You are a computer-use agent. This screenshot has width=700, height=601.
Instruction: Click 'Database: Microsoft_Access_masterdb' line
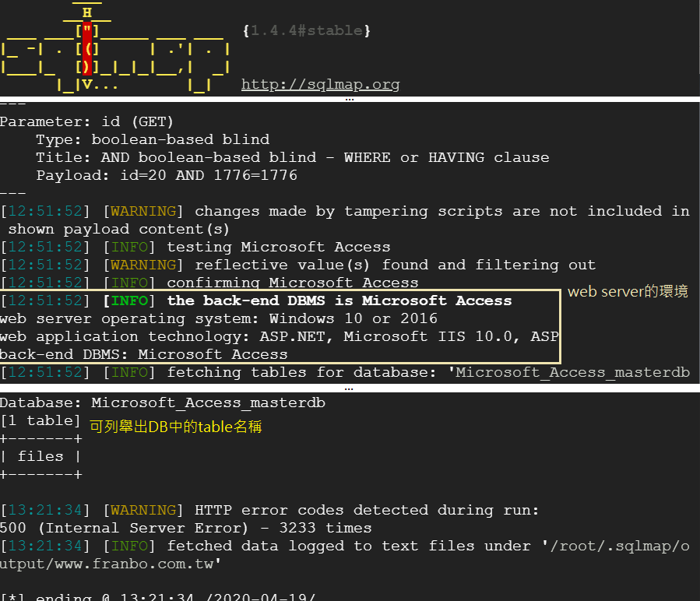(163, 402)
